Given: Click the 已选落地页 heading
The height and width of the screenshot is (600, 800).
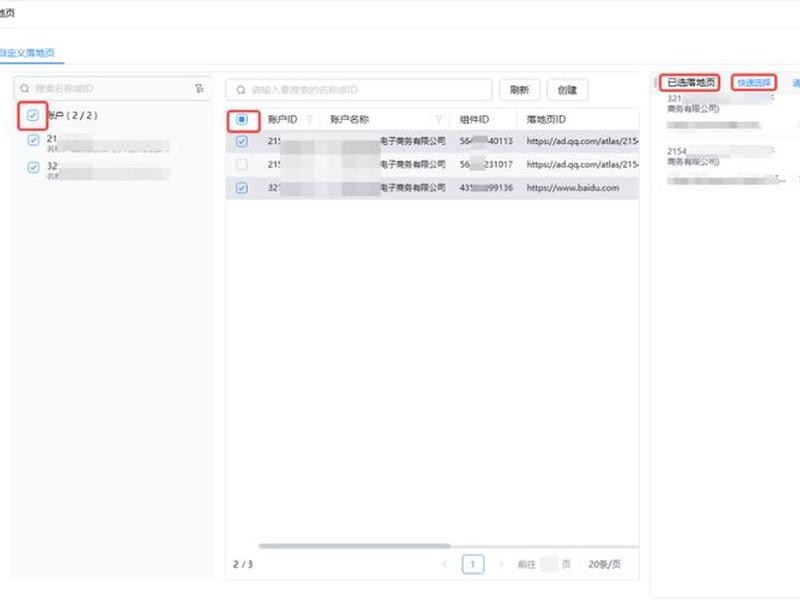Looking at the screenshot, I should point(691,83).
